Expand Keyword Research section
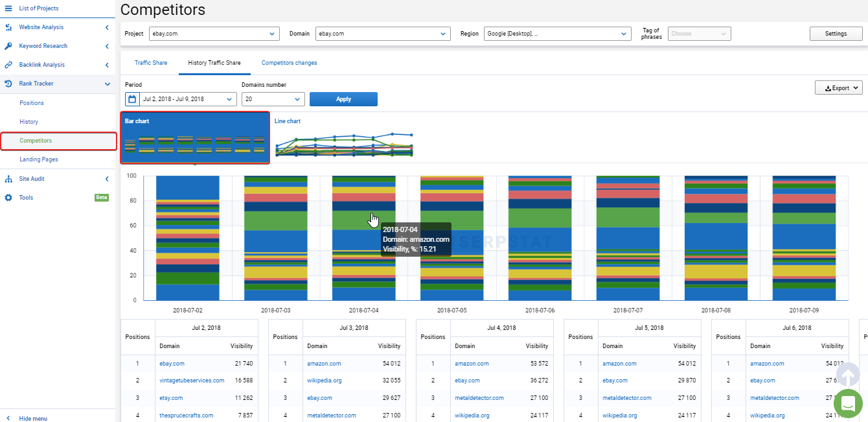The width and height of the screenshot is (868, 422). [x=107, y=46]
